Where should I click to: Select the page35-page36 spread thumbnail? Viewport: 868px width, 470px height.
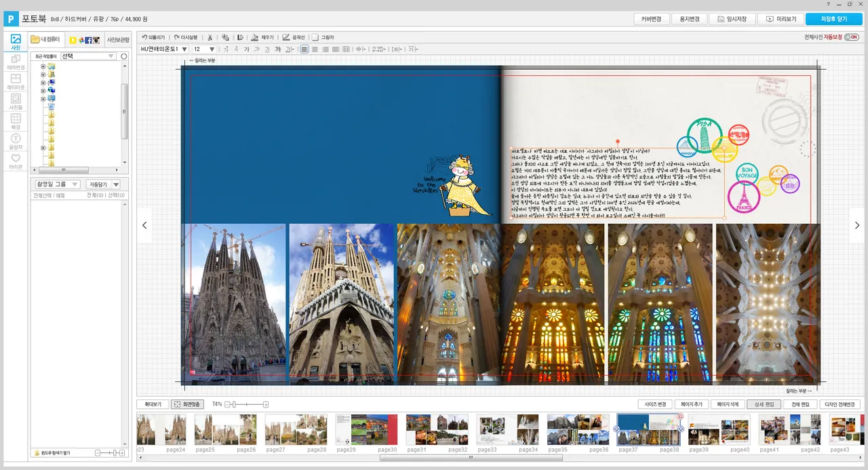[x=578, y=430]
